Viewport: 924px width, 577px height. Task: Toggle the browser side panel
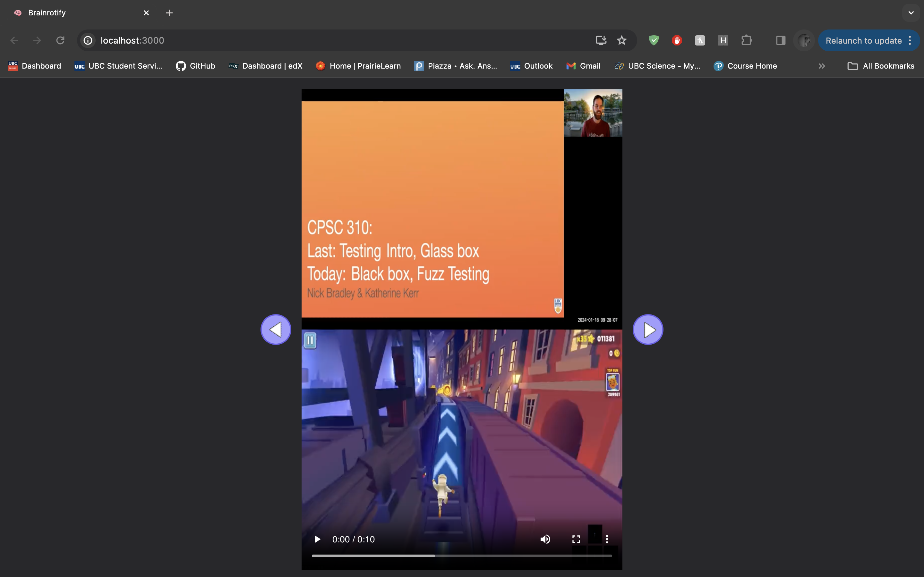pyautogui.click(x=781, y=40)
